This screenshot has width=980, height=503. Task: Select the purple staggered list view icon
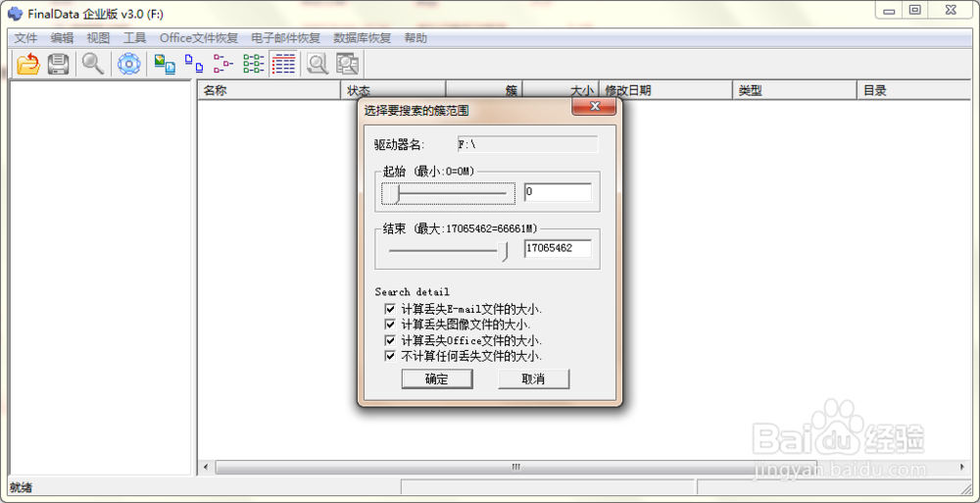tap(223, 64)
